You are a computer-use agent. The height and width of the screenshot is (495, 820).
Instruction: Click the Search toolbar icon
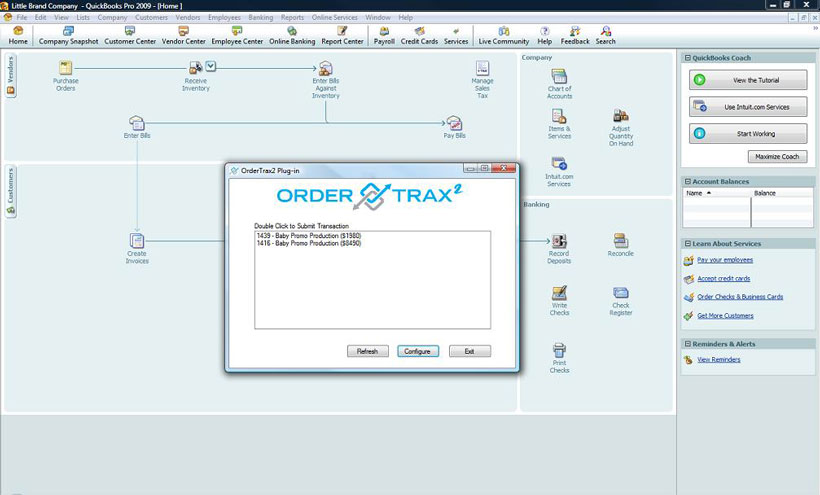[x=606, y=36]
